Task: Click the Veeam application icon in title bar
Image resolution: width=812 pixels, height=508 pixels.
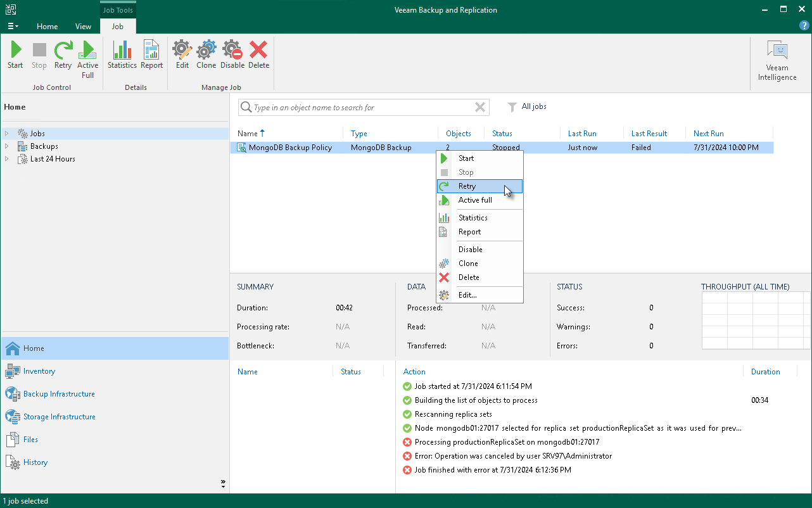Action: pos(10,10)
